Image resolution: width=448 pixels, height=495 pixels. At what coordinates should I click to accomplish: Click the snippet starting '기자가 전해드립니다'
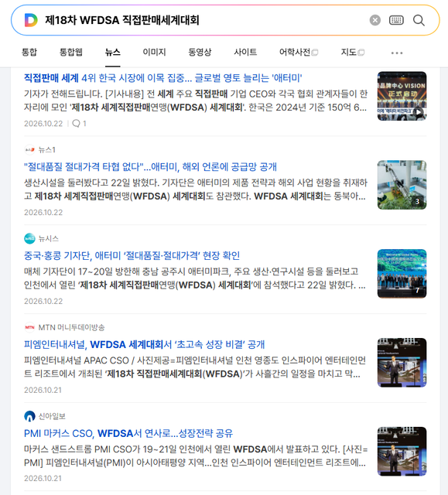[x=196, y=101]
